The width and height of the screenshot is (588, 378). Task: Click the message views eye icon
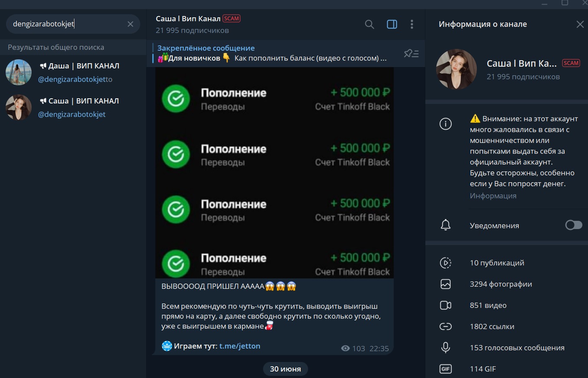[345, 348]
